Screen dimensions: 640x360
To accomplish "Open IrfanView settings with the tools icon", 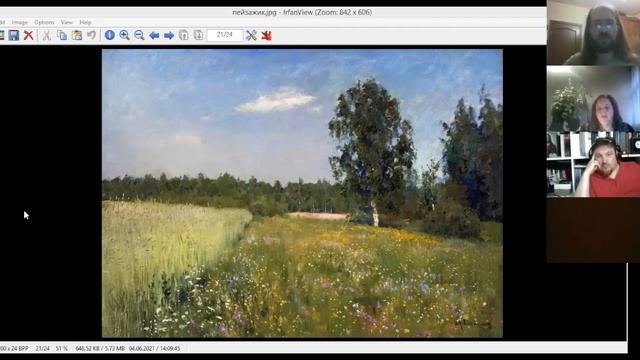I will click(251, 36).
